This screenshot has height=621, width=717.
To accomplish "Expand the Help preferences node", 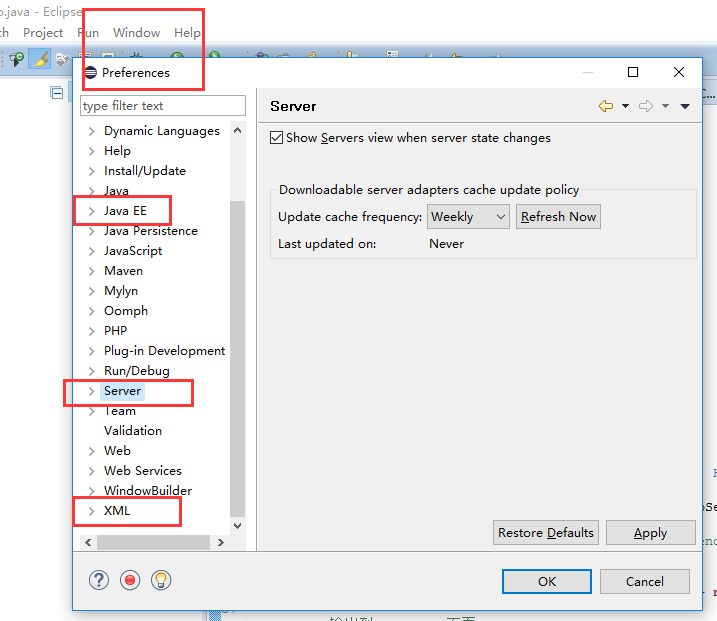I will [x=91, y=151].
